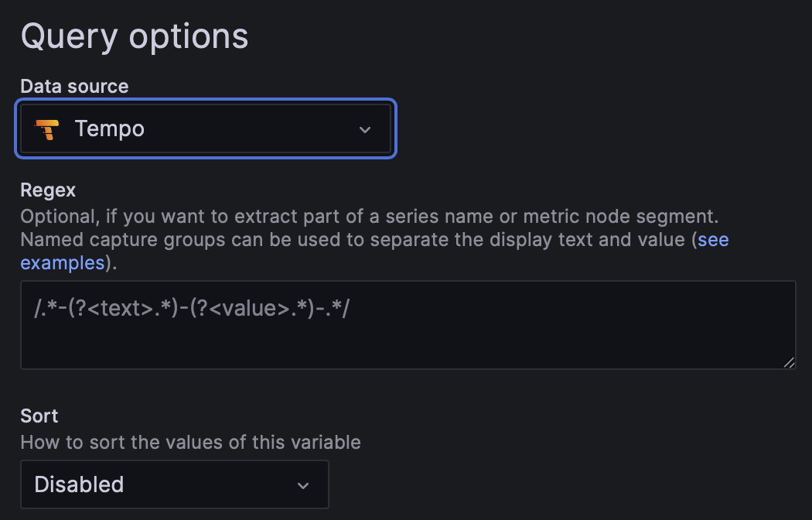Viewport: 812px width, 520px height.
Task: Click the Sort label
Action: point(38,416)
